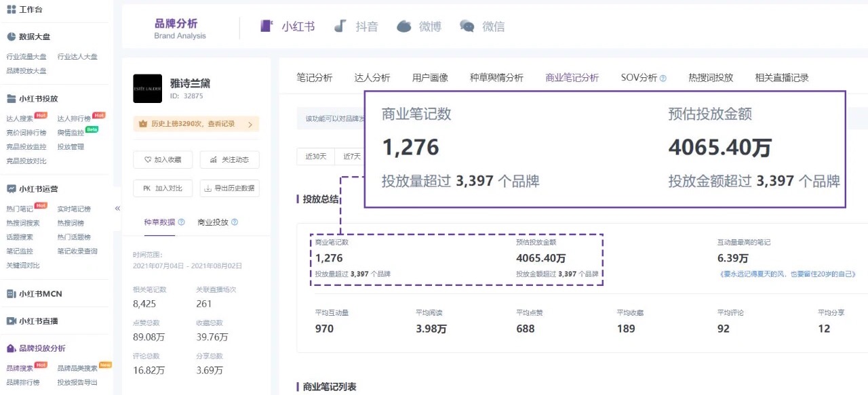Click 关注动态 button

(230, 160)
